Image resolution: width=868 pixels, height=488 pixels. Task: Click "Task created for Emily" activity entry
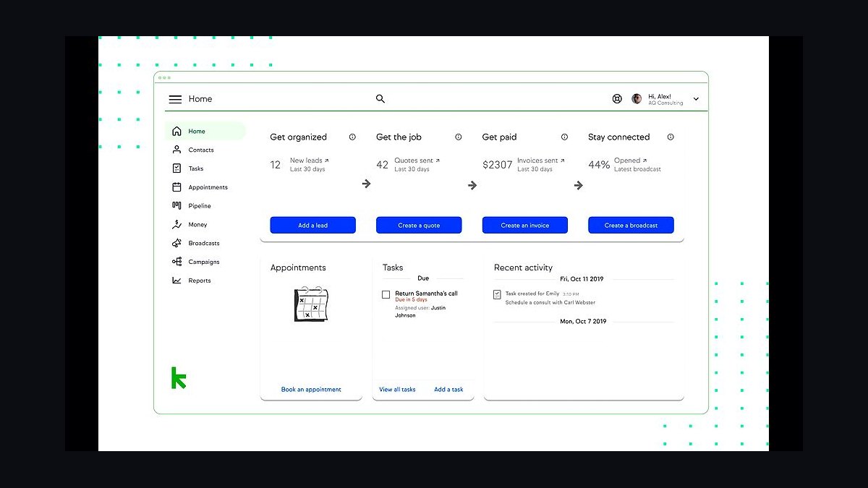click(x=532, y=294)
